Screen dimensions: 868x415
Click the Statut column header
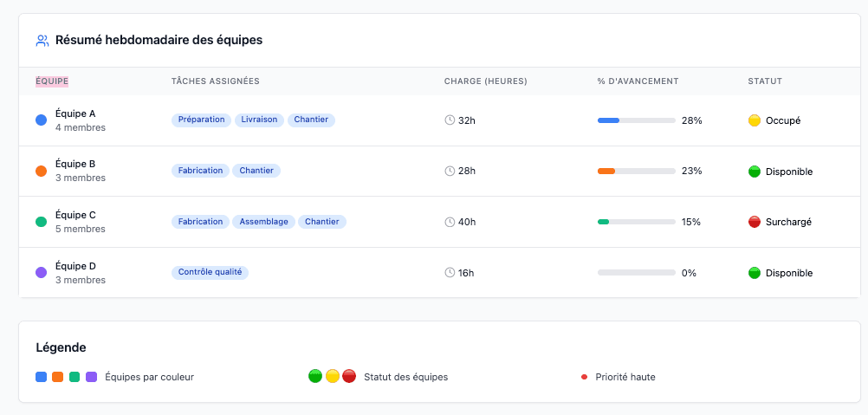(765, 81)
